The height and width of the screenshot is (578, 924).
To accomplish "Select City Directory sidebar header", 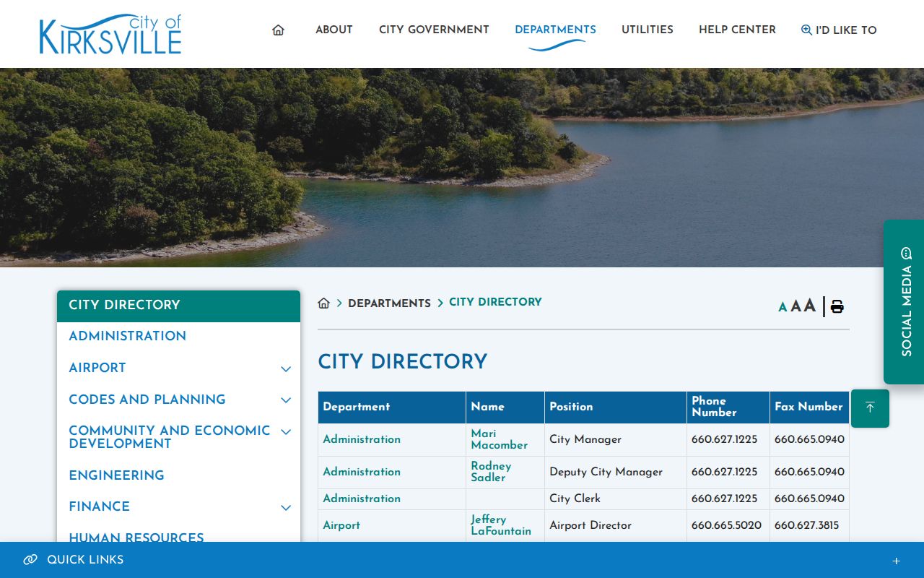I will pyautogui.click(x=178, y=306).
